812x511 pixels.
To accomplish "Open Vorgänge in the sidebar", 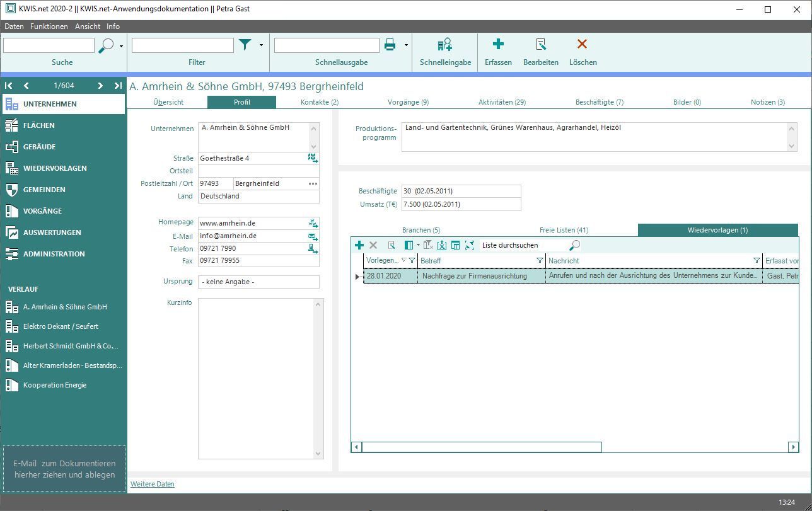I will click(x=63, y=211).
